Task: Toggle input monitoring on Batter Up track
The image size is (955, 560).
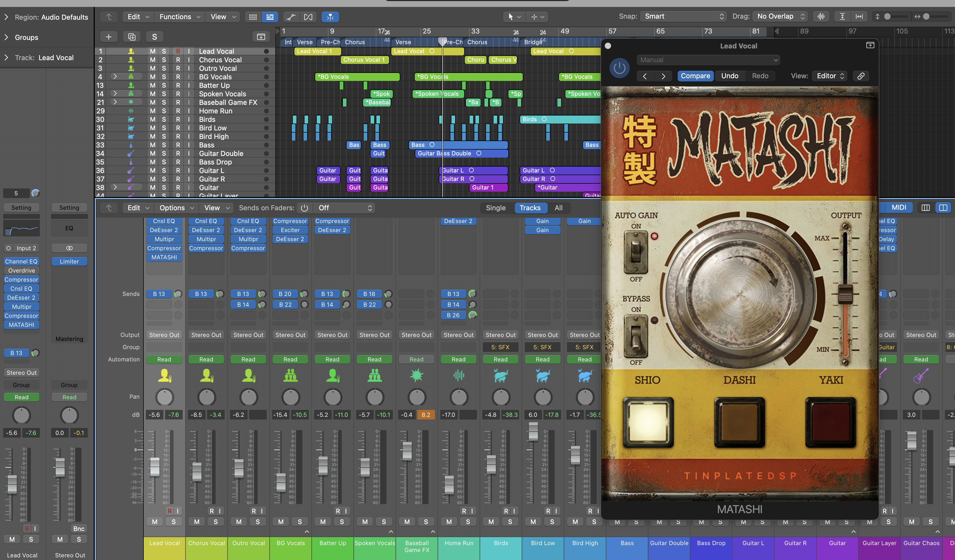Action: [188, 85]
